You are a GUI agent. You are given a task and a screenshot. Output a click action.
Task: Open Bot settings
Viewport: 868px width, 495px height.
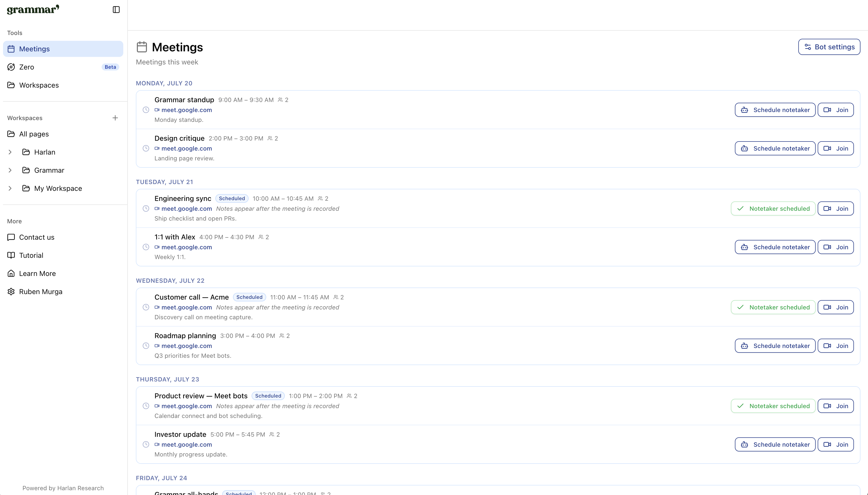coord(829,47)
